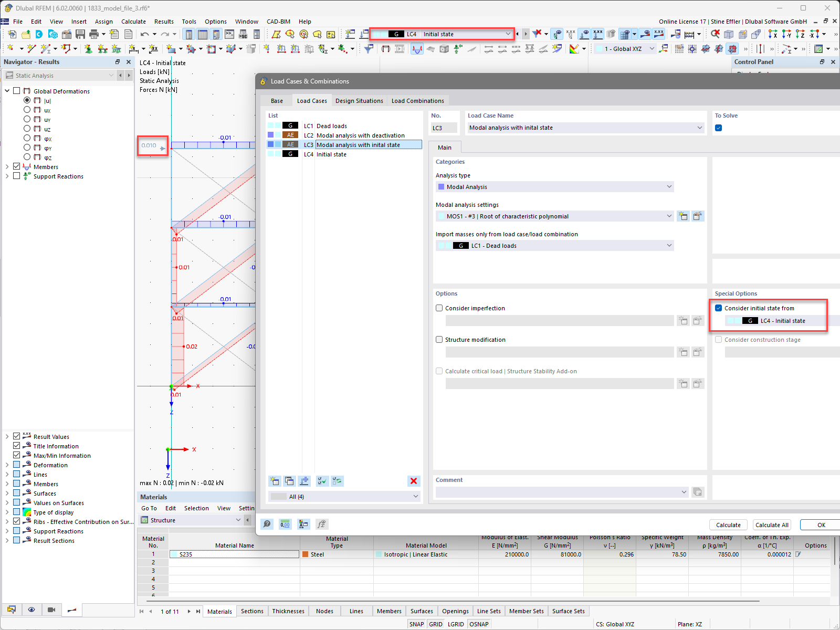Expand the Support Reactions tree node

8,176
